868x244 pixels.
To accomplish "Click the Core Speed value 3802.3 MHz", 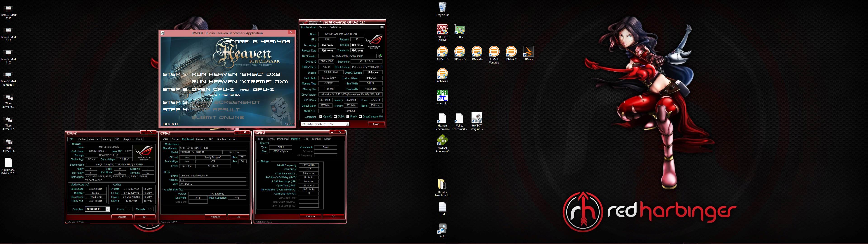I will click(x=96, y=189).
